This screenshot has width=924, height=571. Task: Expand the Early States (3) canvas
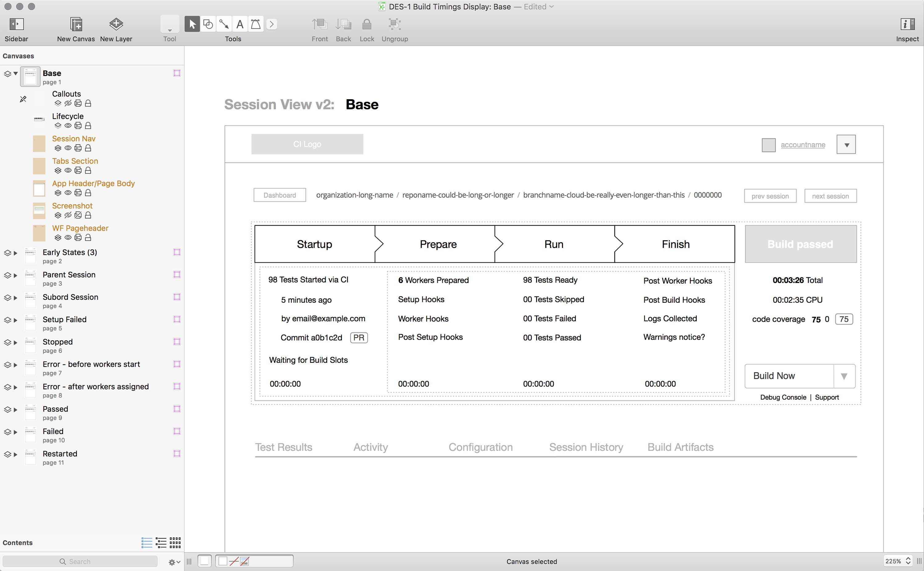[x=15, y=253]
